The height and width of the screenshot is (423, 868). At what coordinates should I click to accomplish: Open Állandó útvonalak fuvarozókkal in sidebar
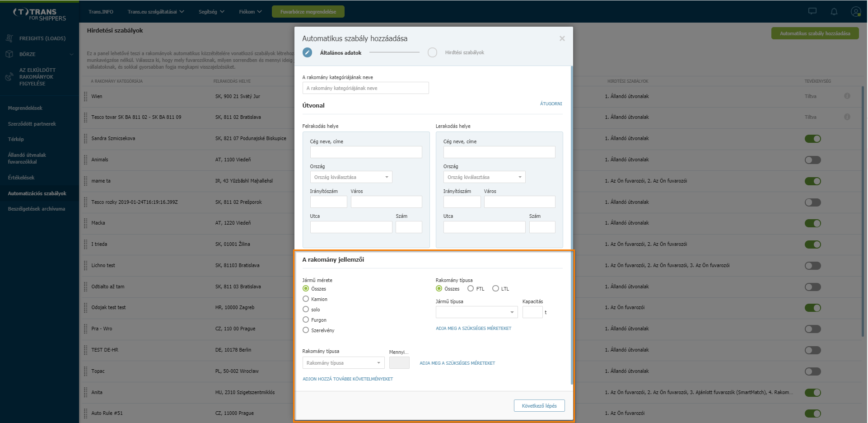point(27,158)
